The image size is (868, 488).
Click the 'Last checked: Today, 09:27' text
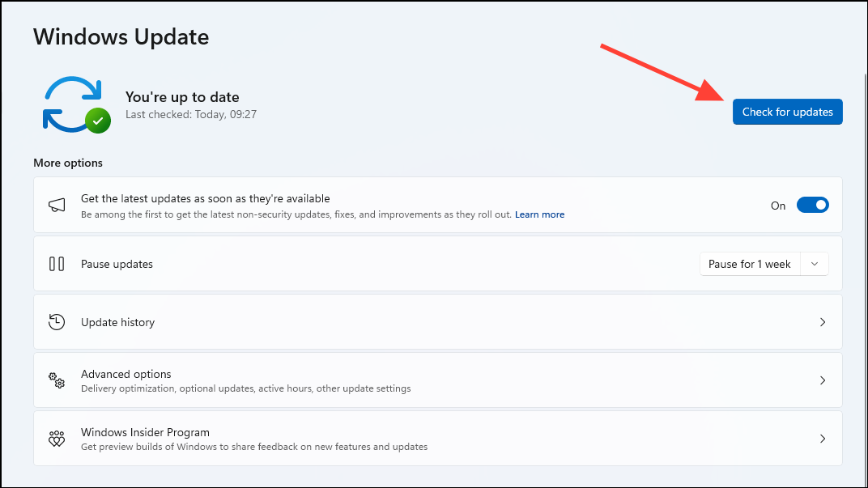click(x=191, y=115)
